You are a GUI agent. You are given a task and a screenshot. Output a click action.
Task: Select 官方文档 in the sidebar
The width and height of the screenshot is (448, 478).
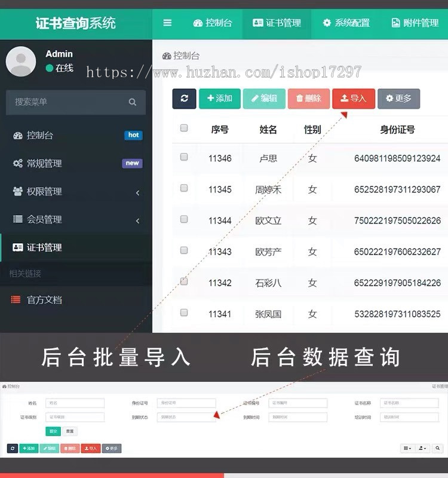tap(76, 300)
